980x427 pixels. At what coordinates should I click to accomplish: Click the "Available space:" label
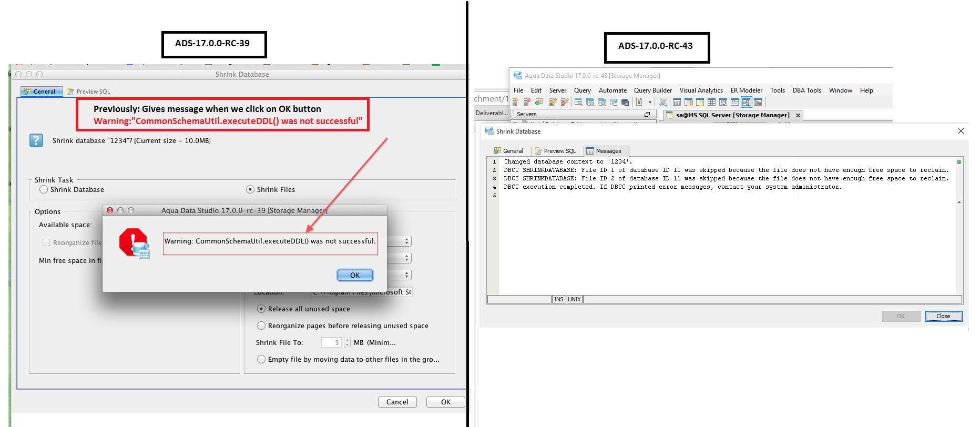(x=65, y=225)
